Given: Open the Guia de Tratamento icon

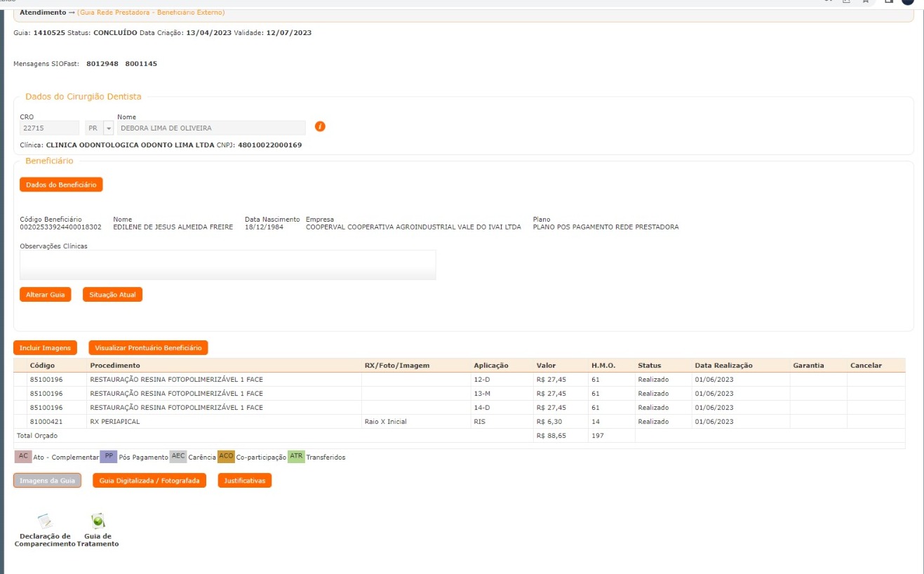Looking at the screenshot, I should click(x=98, y=521).
